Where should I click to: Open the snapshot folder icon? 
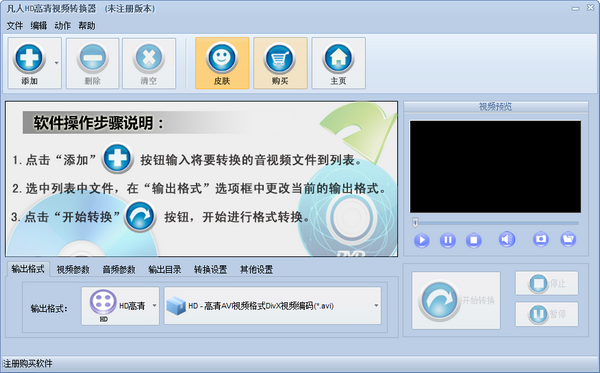point(568,239)
